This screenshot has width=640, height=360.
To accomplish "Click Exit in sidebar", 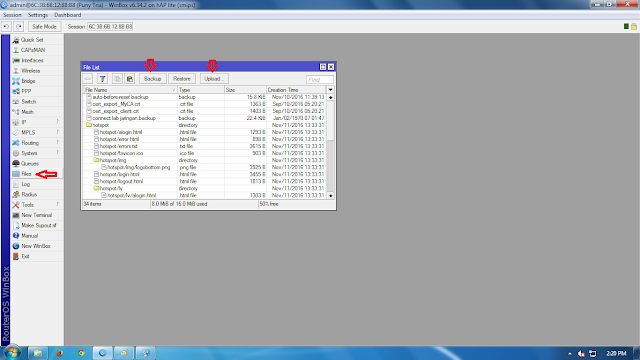I will (25, 256).
